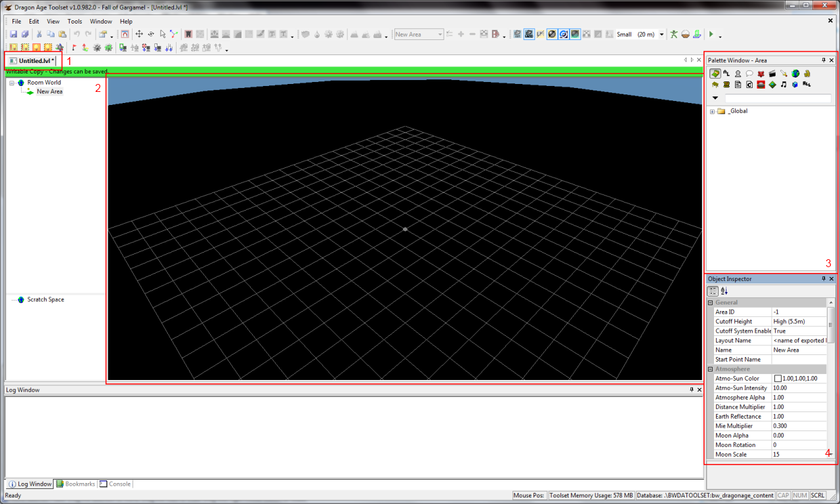The width and height of the screenshot is (840, 504).
Task: Collapse the Room World tree node
Action: pos(12,83)
